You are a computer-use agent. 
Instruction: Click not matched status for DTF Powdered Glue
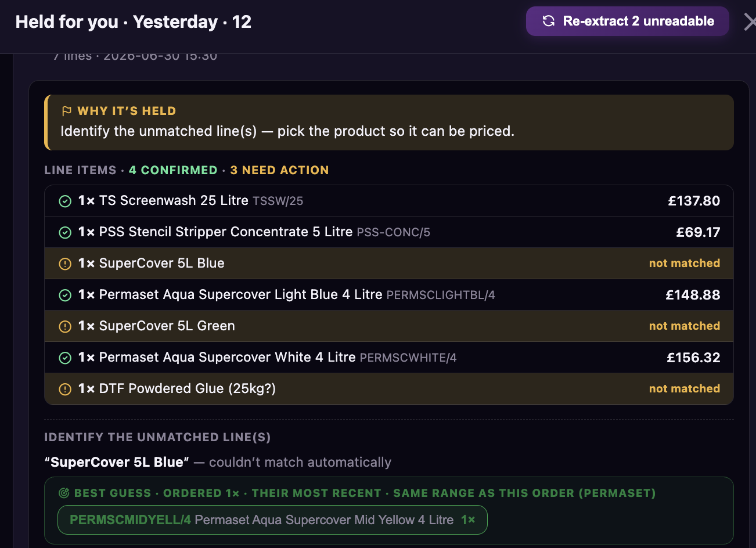(x=685, y=388)
